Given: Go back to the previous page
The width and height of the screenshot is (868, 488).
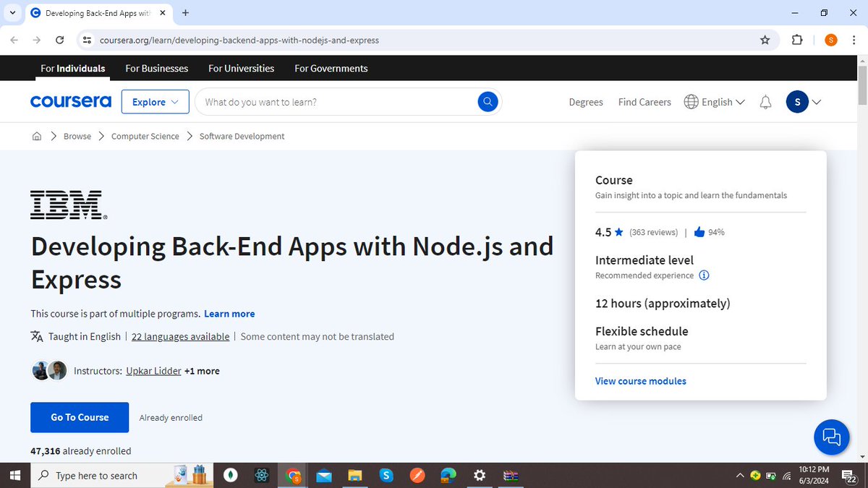Looking at the screenshot, I should point(14,40).
